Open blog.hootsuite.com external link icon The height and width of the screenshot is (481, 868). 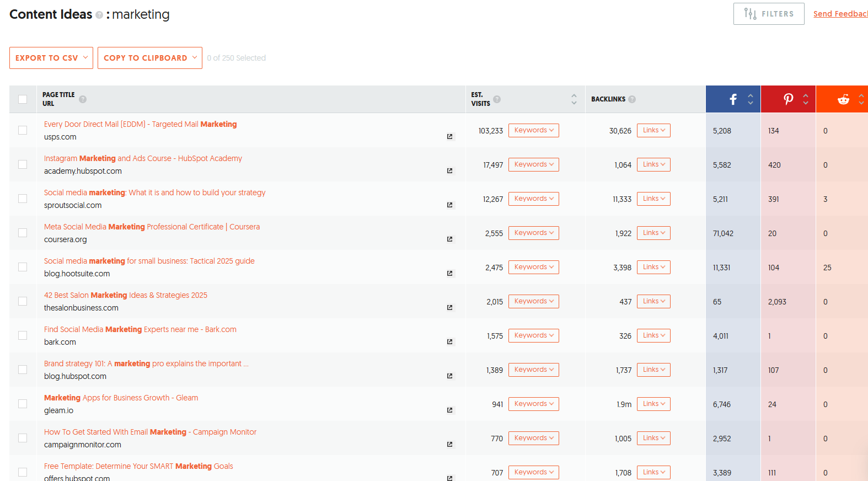tap(450, 274)
